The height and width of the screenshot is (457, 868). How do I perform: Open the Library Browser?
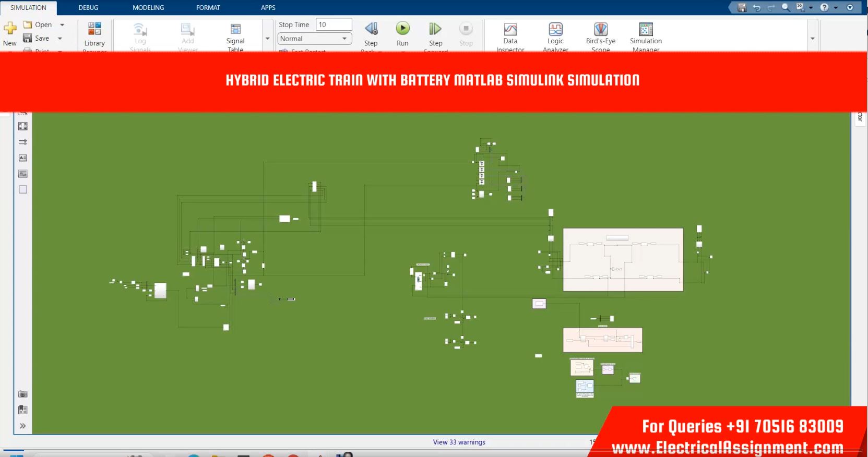point(94,30)
